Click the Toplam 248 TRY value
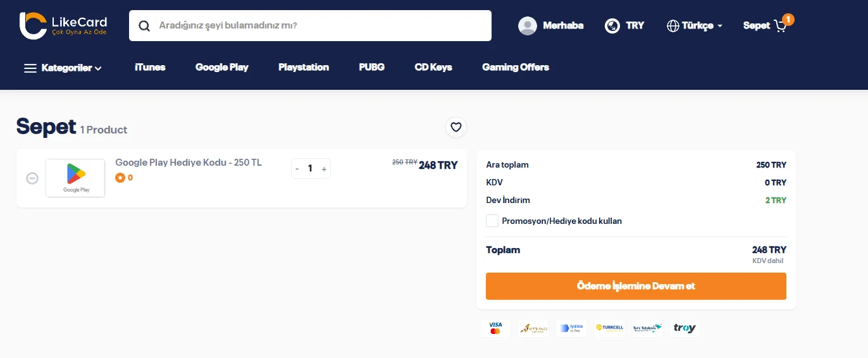 pos(769,250)
